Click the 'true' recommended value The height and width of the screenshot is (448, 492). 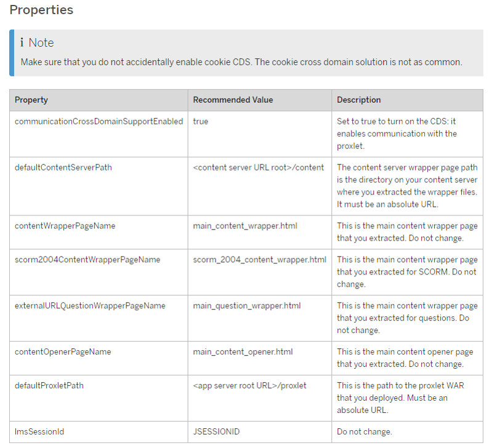click(201, 121)
